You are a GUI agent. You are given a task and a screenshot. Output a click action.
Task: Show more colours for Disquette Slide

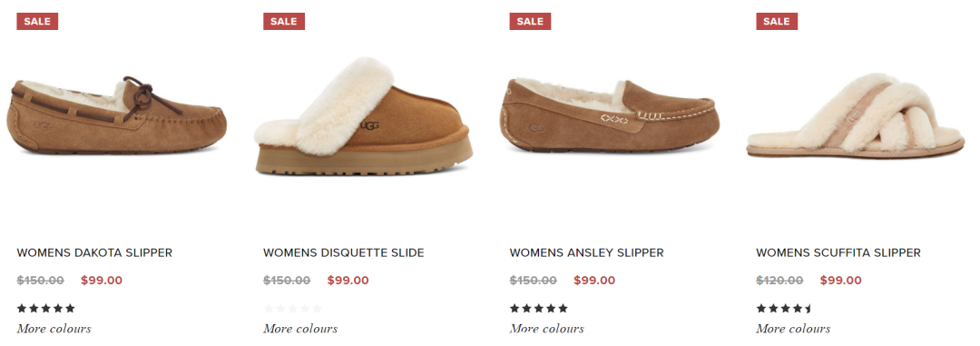tap(300, 329)
